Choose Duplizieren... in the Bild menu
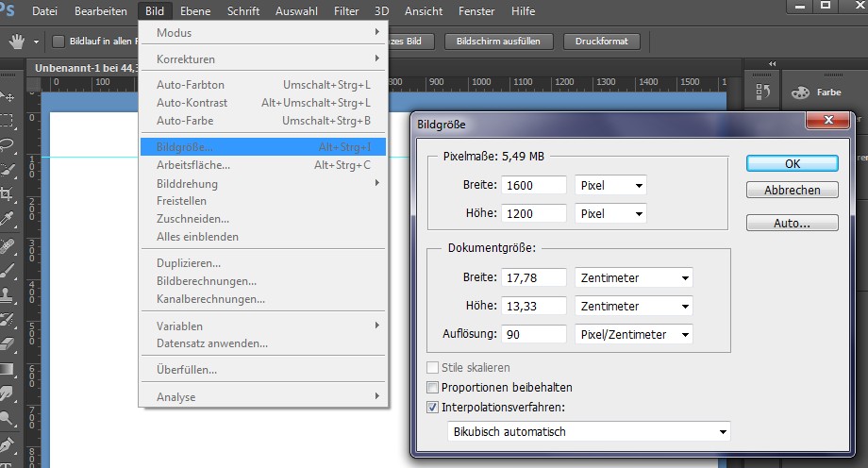The height and width of the screenshot is (468, 868). click(x=263, y=262)
